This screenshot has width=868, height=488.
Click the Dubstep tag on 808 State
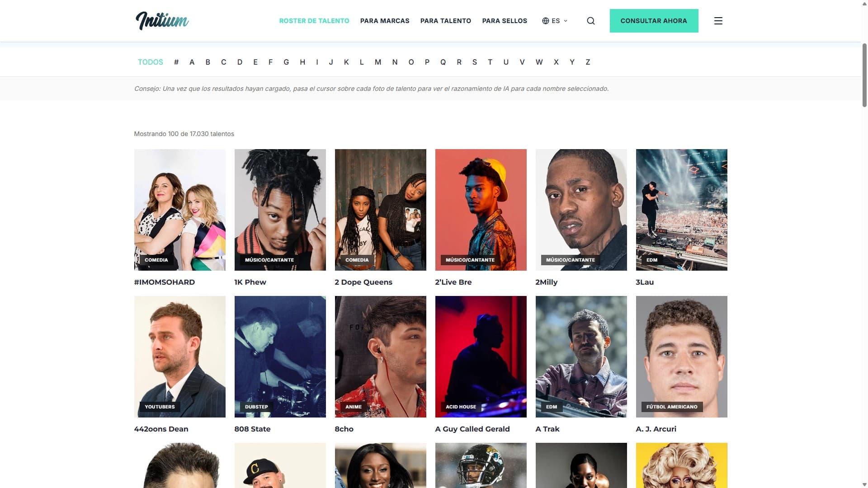256,407
